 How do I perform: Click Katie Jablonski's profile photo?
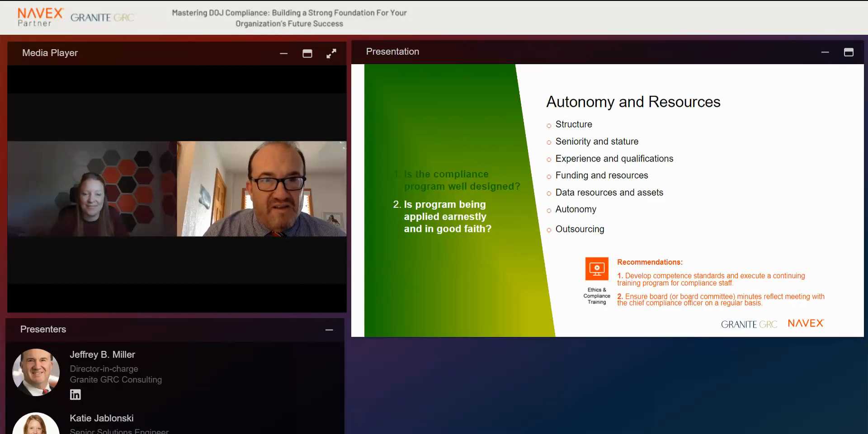click(x=36, y=424)
